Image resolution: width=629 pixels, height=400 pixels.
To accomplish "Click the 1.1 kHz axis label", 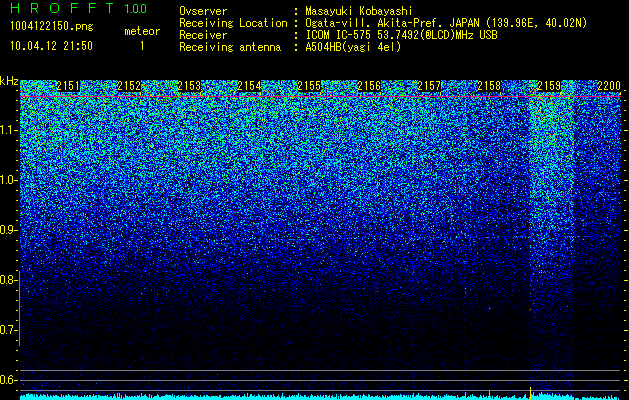I will click(7, 130).
